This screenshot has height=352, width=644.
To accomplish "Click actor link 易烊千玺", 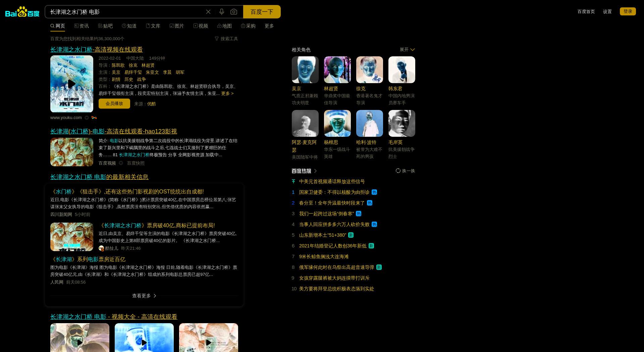I will (x=133, y=72).
